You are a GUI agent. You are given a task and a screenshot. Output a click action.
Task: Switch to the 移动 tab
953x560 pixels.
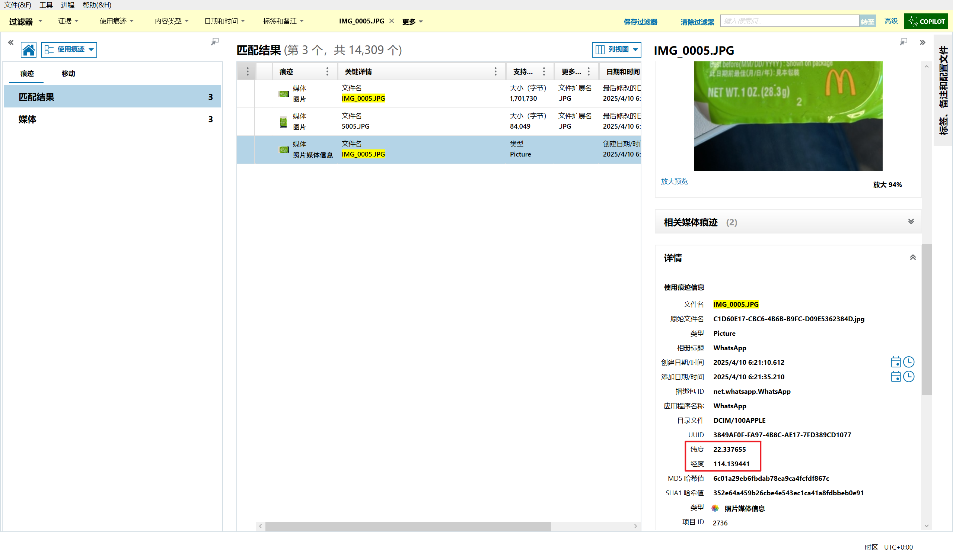(68, 74)
